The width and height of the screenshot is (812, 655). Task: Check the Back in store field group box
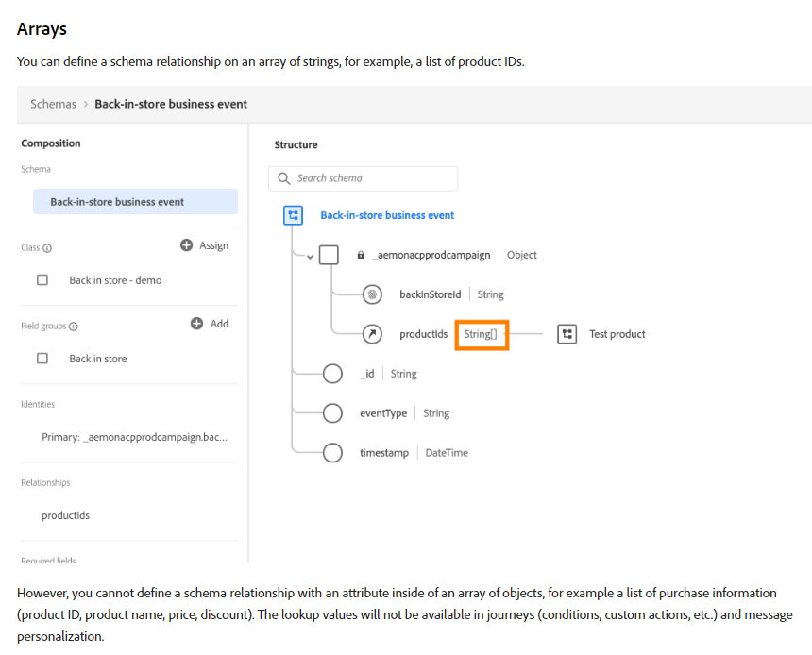pyautogui.click(x=42, y=359)
